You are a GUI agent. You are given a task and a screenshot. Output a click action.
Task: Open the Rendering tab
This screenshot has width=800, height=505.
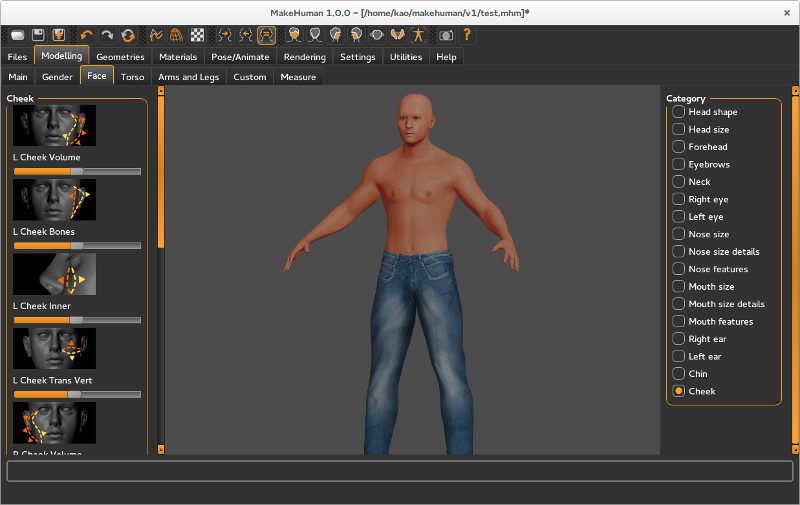click(304, 57)
